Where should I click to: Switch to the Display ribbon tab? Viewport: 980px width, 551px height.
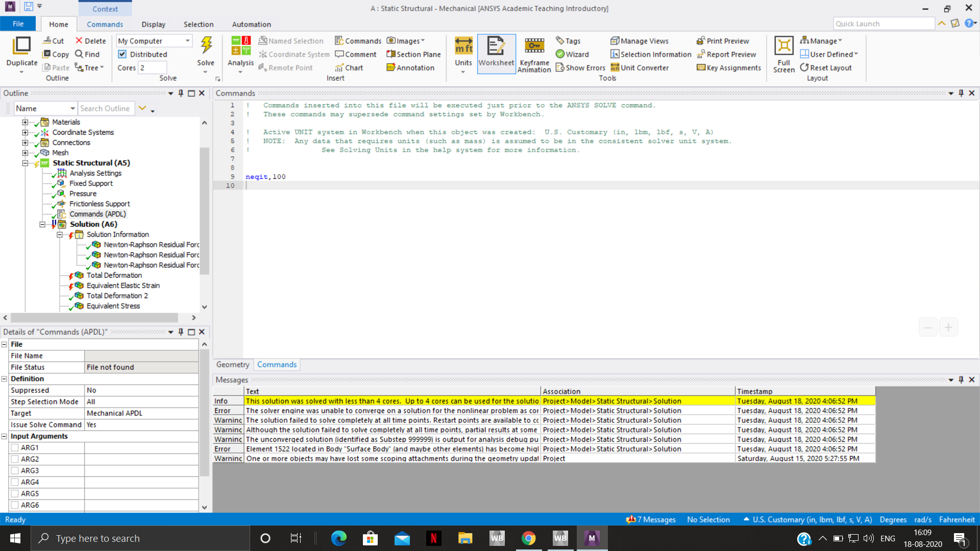153,25
